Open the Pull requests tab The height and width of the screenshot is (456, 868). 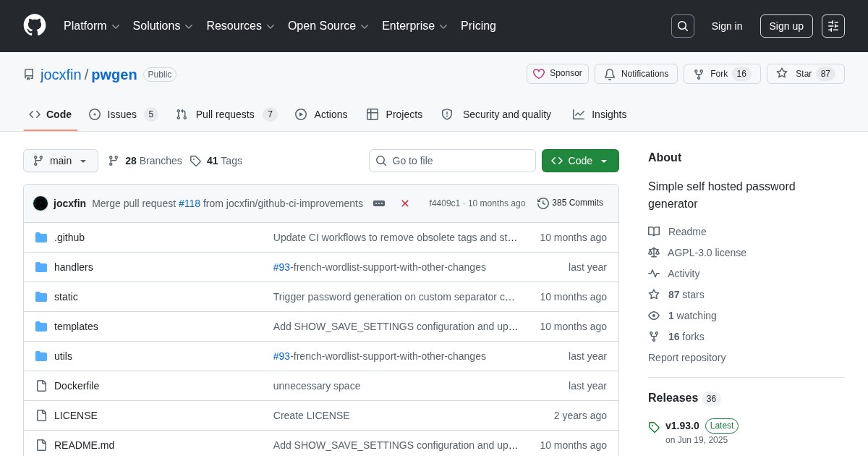coord(226,114)
